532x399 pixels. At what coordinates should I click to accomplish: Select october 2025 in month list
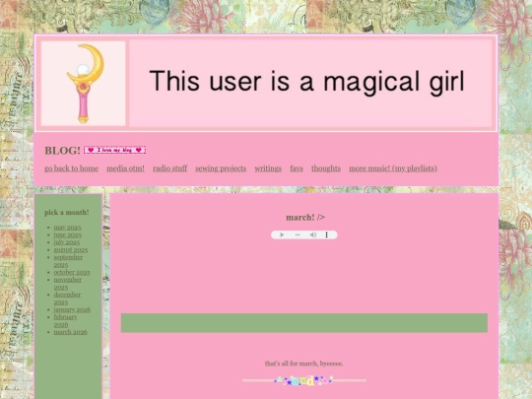point(72,272)
